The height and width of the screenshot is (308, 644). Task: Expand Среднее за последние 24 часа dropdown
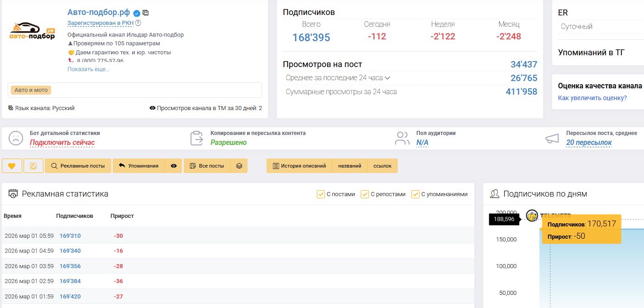click(x=387, y=78)
